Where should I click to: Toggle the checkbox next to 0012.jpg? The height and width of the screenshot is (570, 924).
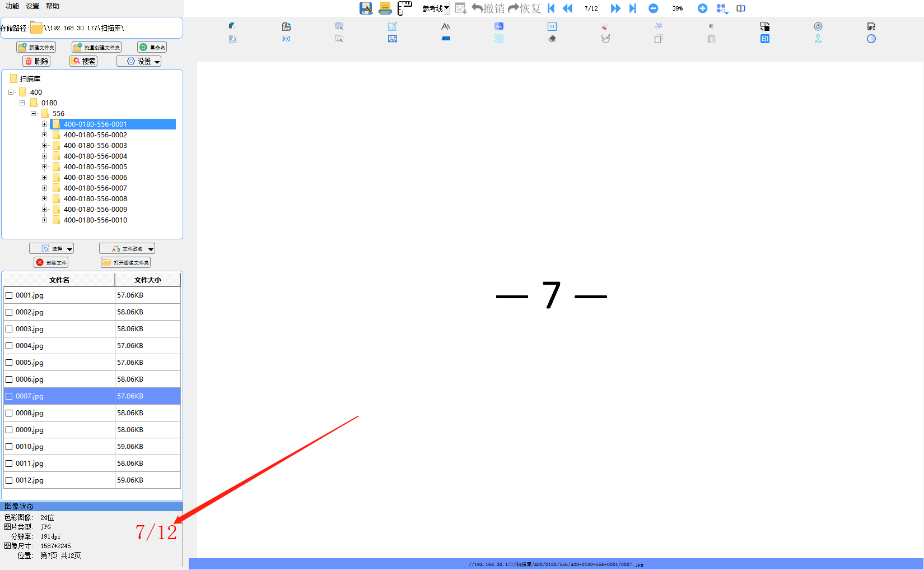[9, 480]
